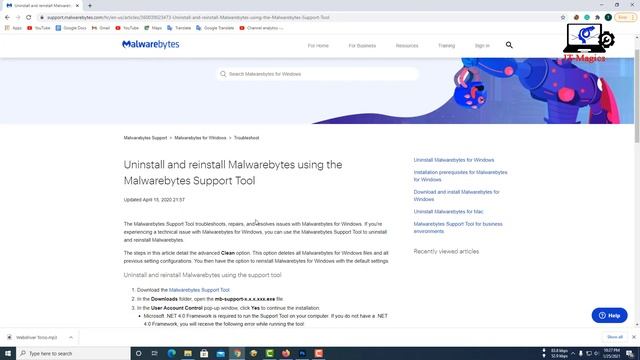Open Download and install Malwarebytes article

click(x=456, y=196)
